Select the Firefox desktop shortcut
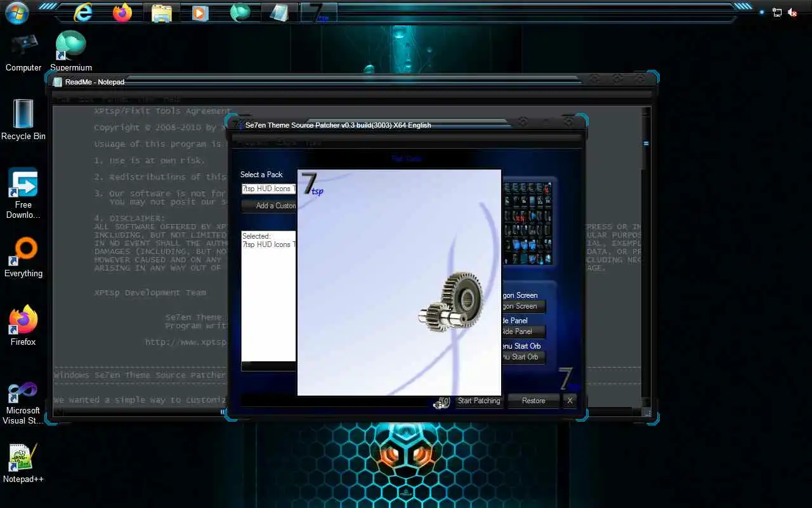Viewport: 812px width, 508px height. pyautogui.click(x=23, y=326)
